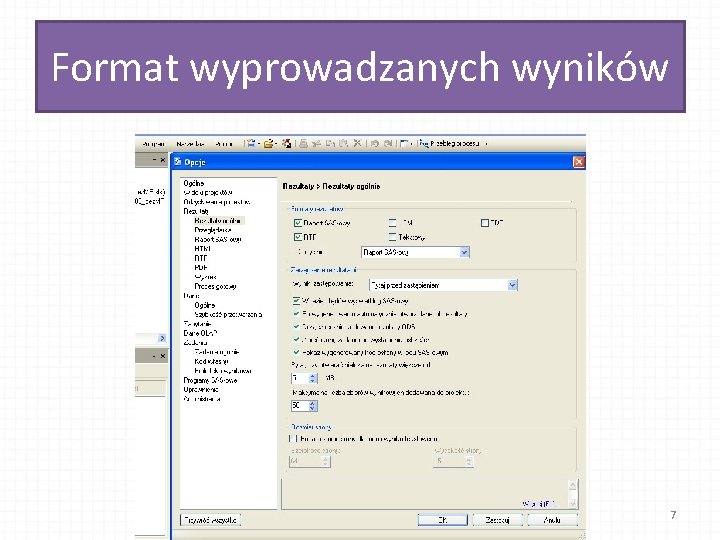
Task: Select Programy SAS-owe in the tree
Action: pos(210,380)
